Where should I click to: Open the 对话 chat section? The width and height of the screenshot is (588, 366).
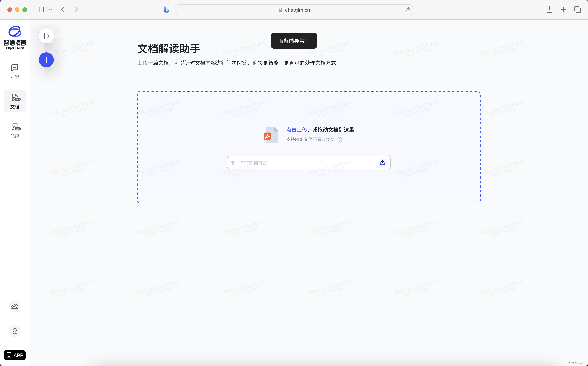[x=15, y=72]
